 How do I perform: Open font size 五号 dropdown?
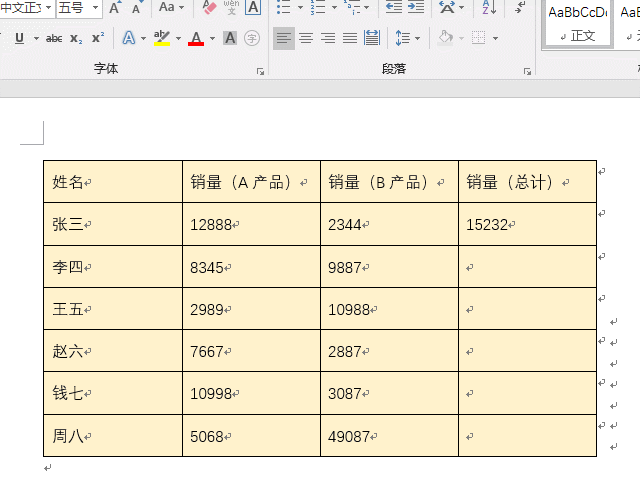(95, 7)
